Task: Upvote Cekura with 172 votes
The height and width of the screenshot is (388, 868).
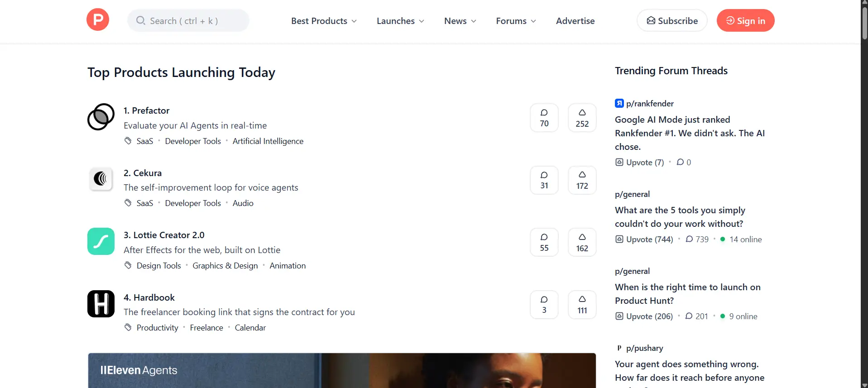Action: point(582,180)
